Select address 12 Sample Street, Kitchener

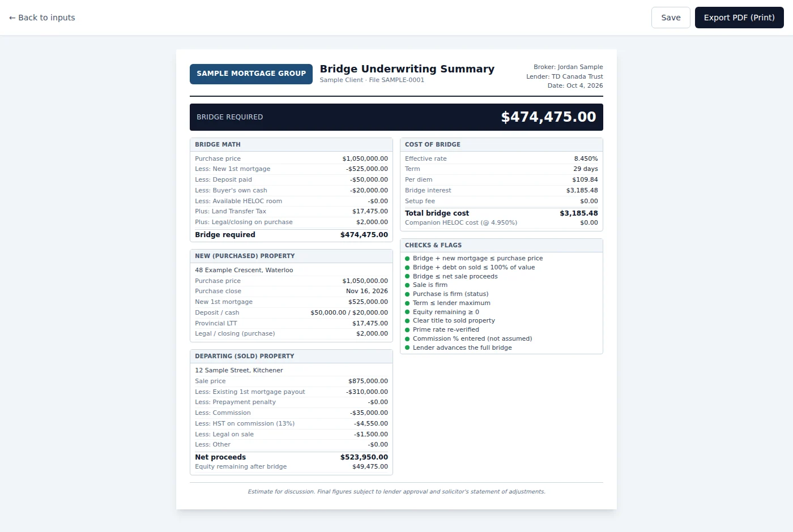point(239,370)
